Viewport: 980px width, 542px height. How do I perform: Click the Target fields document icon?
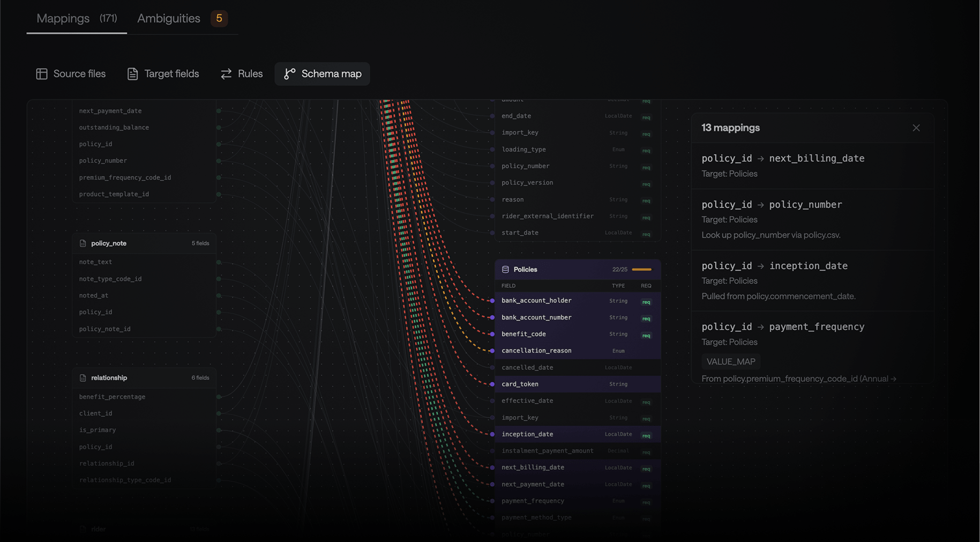coord(132,74)
